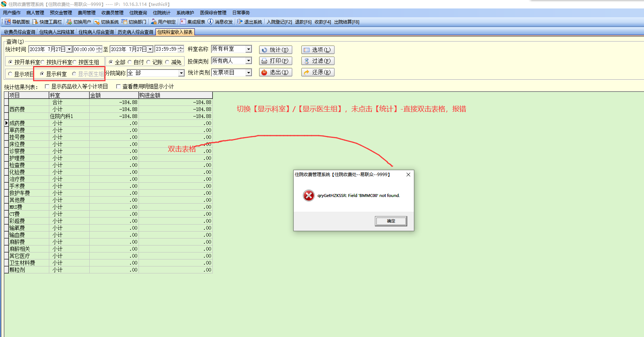Open the 医保综合管理 menu
The height and width of the screenshot is (337, 644).
click(213, 13)
